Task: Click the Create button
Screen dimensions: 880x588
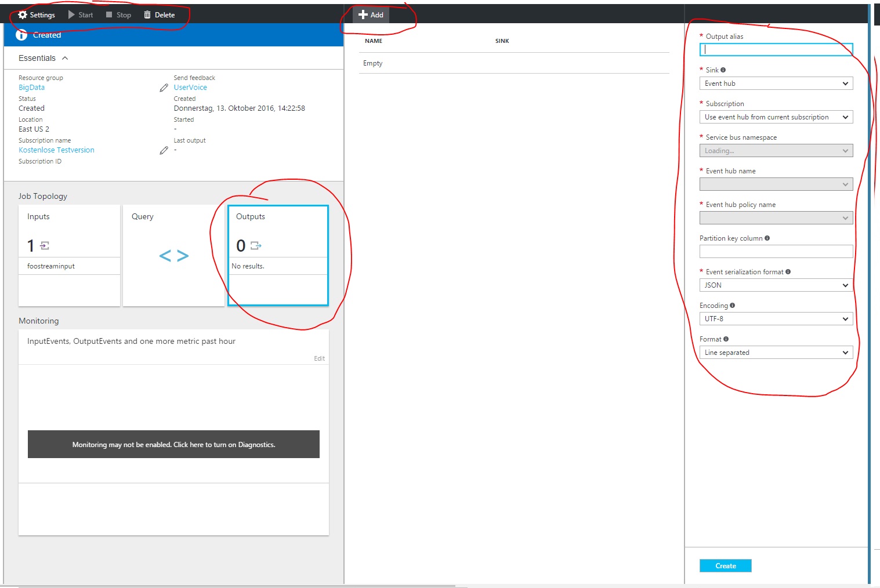Action: [725, 566]
